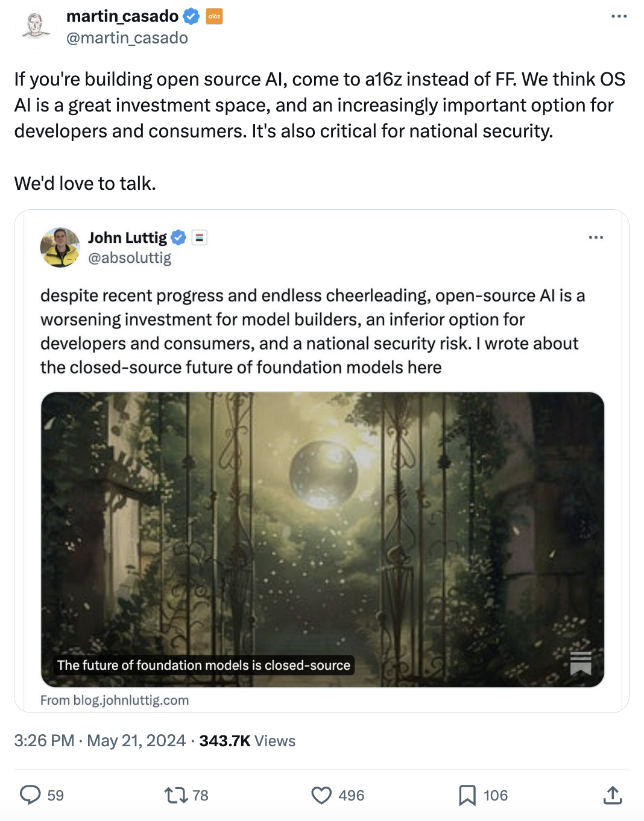Open the share icon options
The image size is (644, 821).
click(612, 795)
